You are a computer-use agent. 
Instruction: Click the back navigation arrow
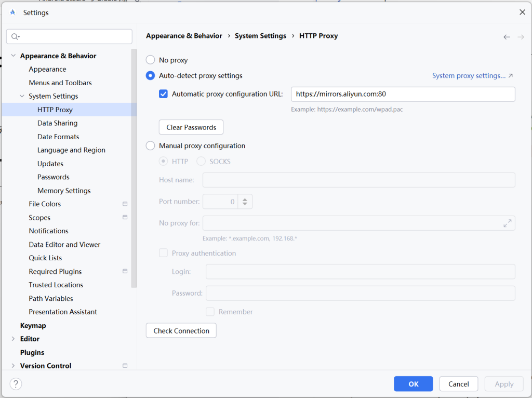pyautogui.click(x=507, y=37)
